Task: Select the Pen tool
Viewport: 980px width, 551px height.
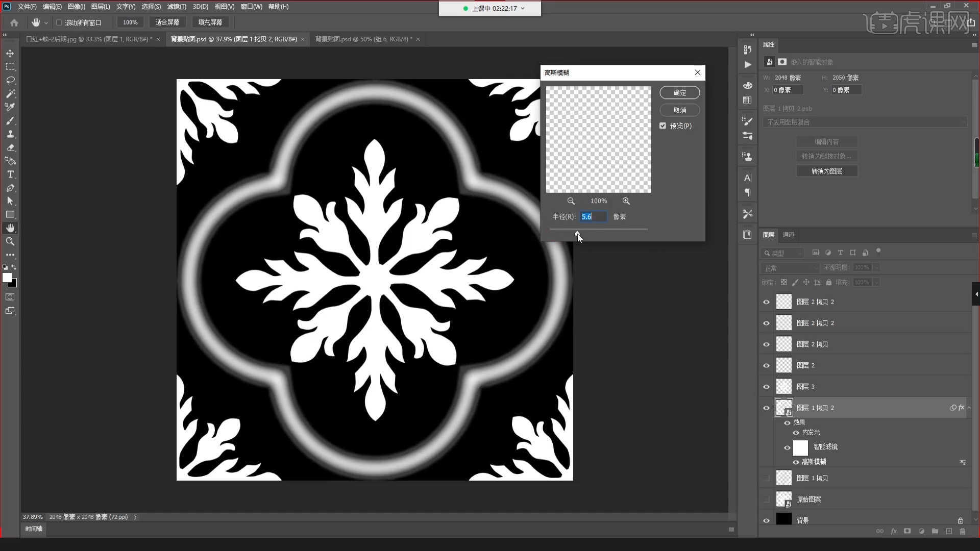Action: [x=10, y=188]
